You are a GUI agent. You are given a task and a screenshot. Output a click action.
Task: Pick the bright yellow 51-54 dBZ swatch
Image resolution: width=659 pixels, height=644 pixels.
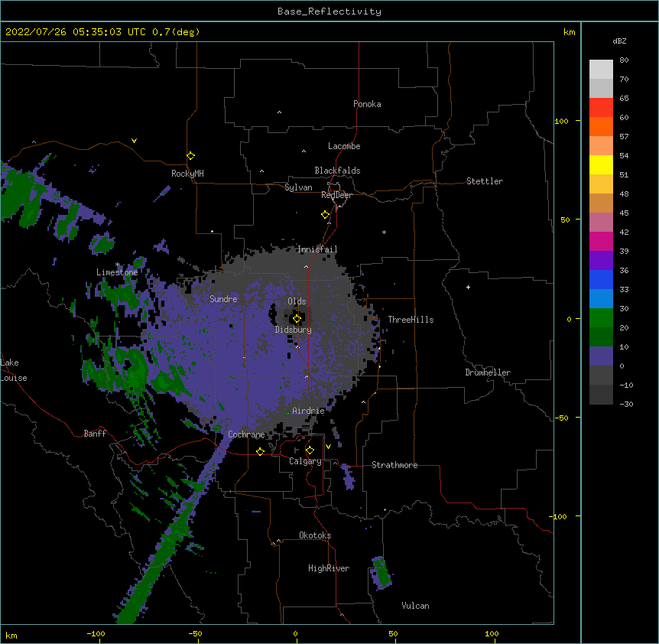(601, 164)
